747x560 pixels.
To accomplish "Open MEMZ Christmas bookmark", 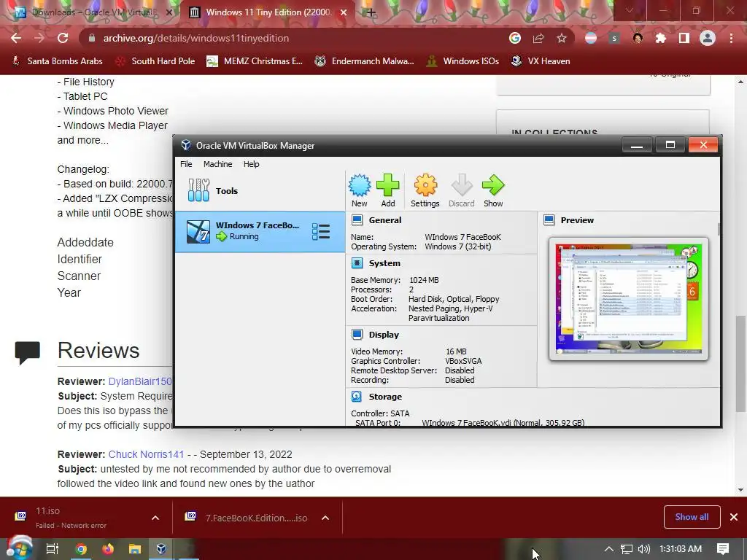I will [x=255, y=61].
